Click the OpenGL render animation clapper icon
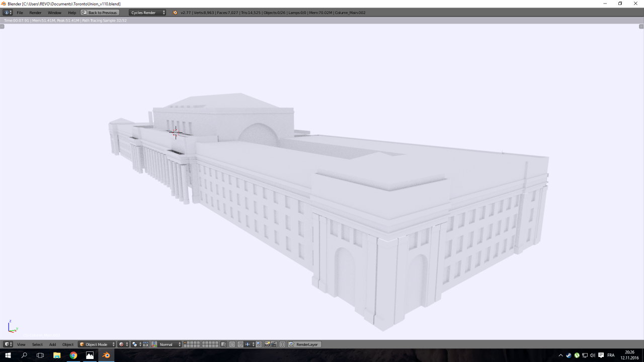644x362 pixels. (274, 344)
